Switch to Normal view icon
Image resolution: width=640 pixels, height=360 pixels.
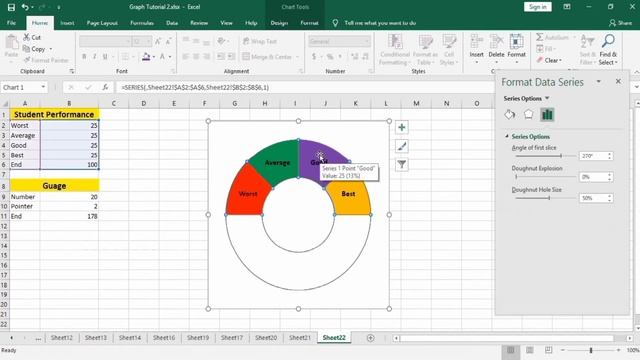click(511, 350)
